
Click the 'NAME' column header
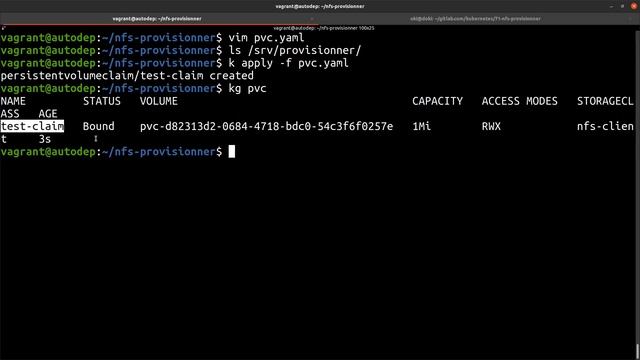(x=13, y=101)
